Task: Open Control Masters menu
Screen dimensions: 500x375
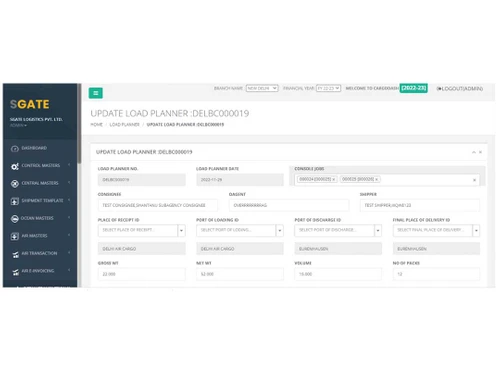Action: click(x=40, y=166)
